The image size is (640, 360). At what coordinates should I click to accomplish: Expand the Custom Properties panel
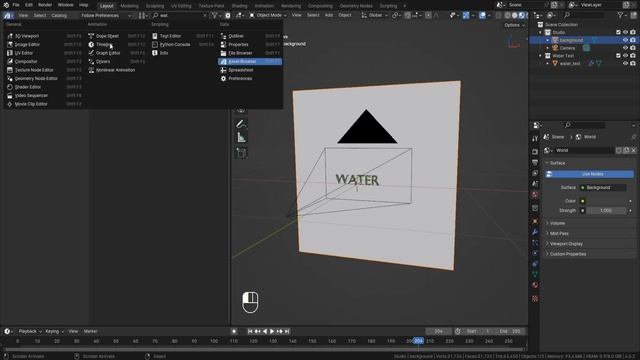589,254
